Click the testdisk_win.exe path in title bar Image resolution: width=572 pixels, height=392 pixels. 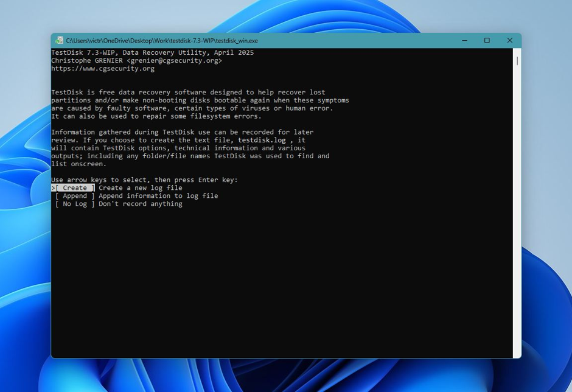coord(162,41)
